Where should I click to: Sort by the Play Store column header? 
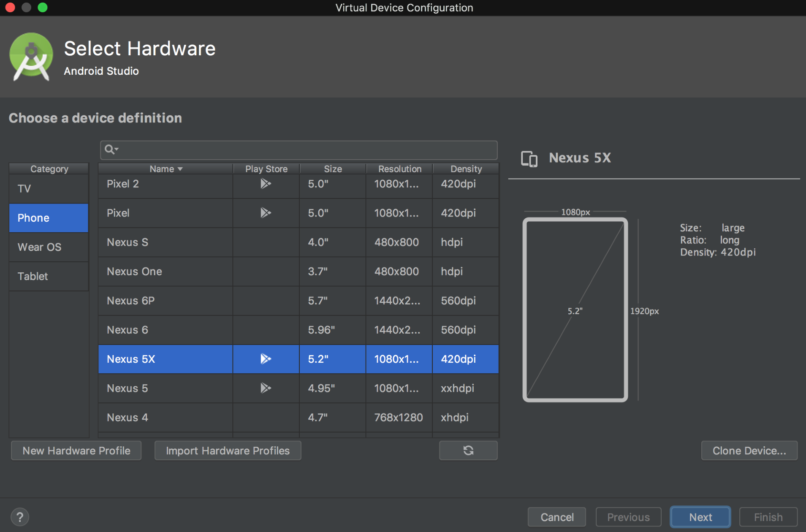(266, 169)
